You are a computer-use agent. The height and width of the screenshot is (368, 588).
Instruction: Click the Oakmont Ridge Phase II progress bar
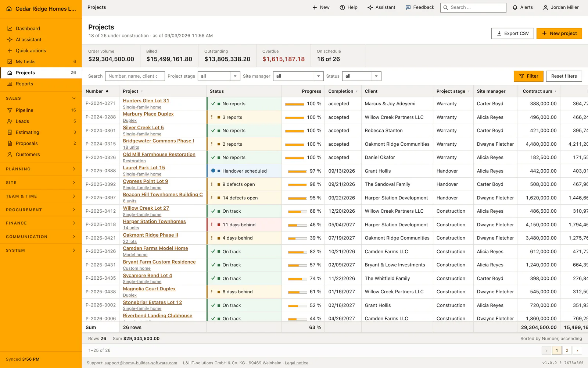[297, 238]
